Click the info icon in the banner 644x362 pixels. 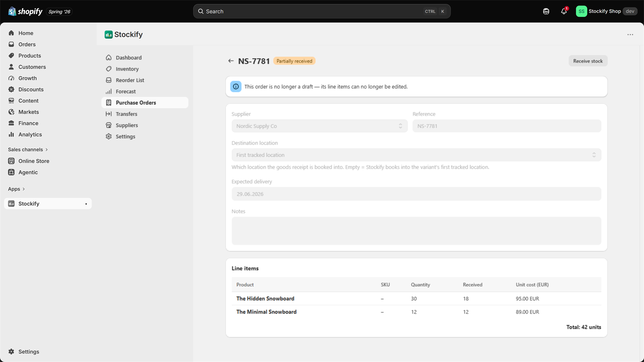[236, 86]
